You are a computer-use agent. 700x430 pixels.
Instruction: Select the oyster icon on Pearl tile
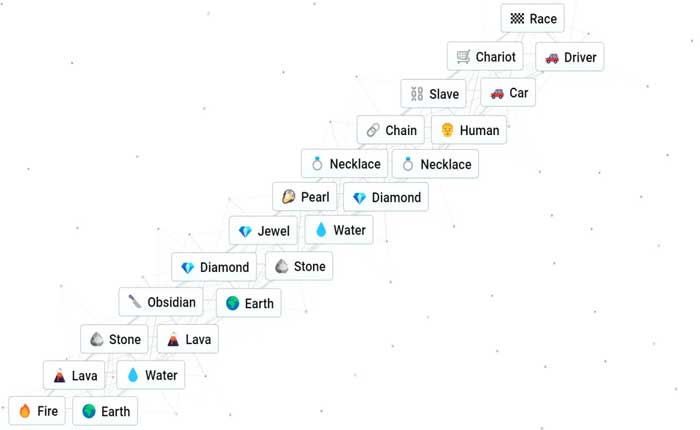(x=288, y=196)
